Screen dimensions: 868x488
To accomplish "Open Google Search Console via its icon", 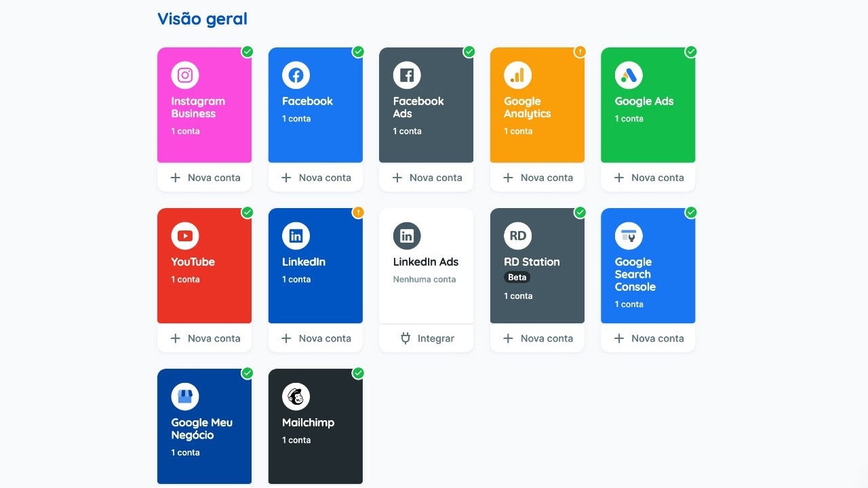I will [629, 236].
